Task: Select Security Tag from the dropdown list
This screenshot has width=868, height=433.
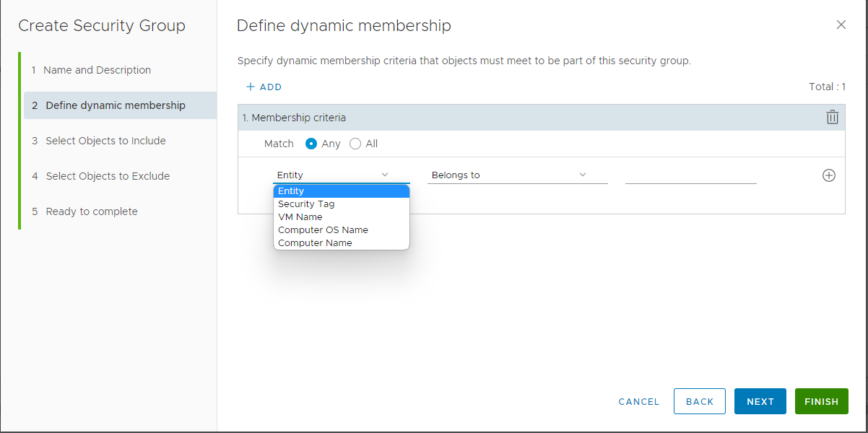Action: (x=306, y=204)
